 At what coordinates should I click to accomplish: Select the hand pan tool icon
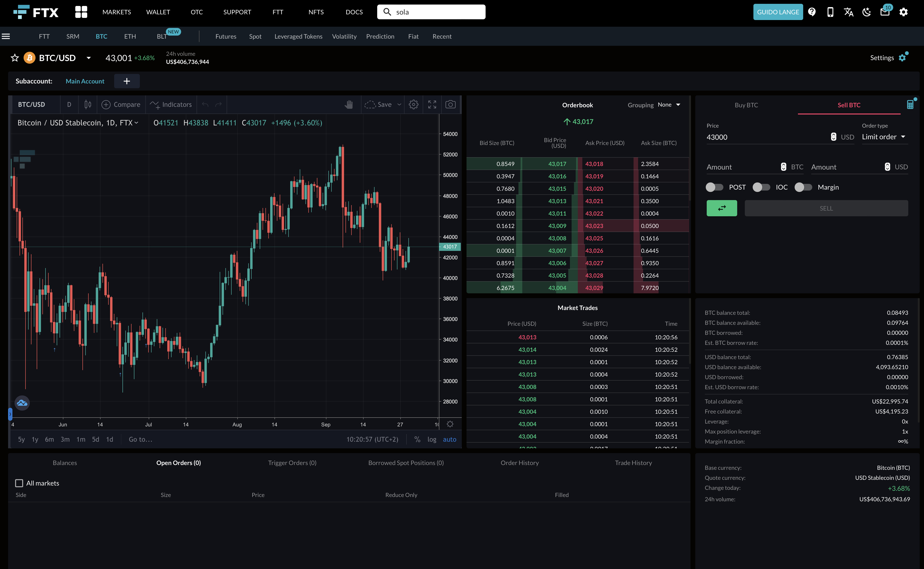point(349,105)
